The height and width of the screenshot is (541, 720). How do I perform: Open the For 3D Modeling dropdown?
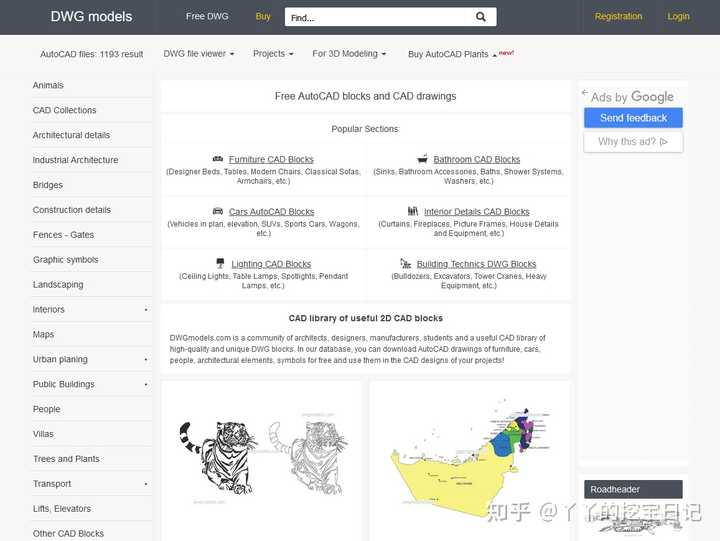coord(349,54)
